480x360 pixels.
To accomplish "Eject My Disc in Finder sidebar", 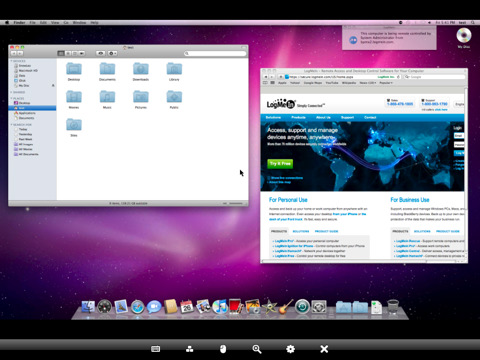I will coord(53,86).
